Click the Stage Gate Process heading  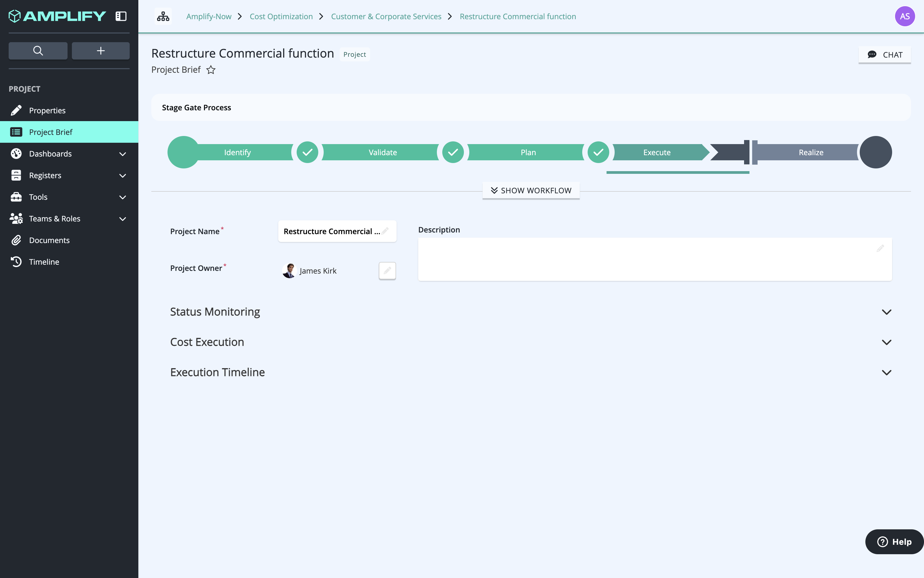pos(196,107)
